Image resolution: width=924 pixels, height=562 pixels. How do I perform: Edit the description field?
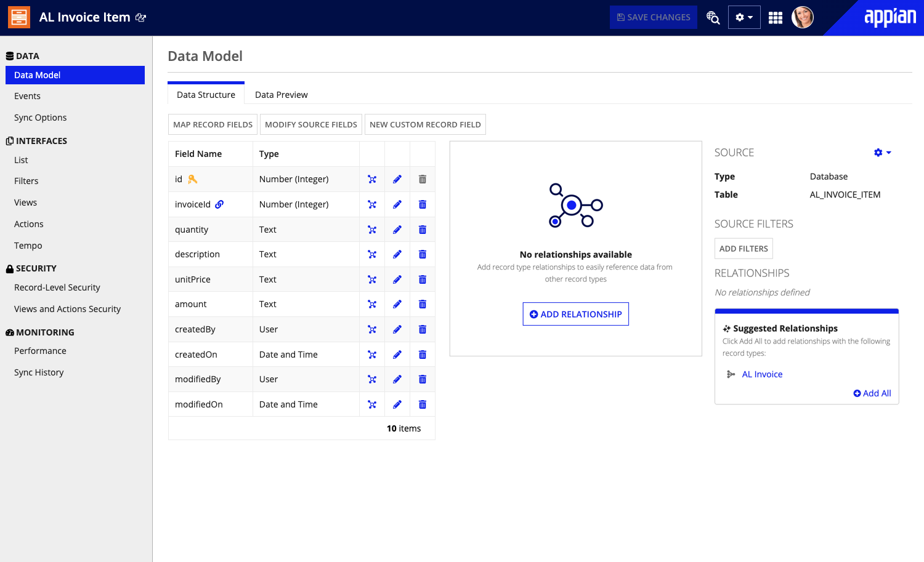pyautogui.click(x=397, y=254)
